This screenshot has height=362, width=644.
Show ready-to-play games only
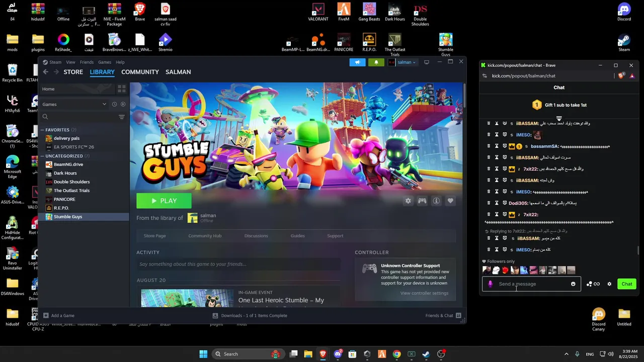point(123,104)
